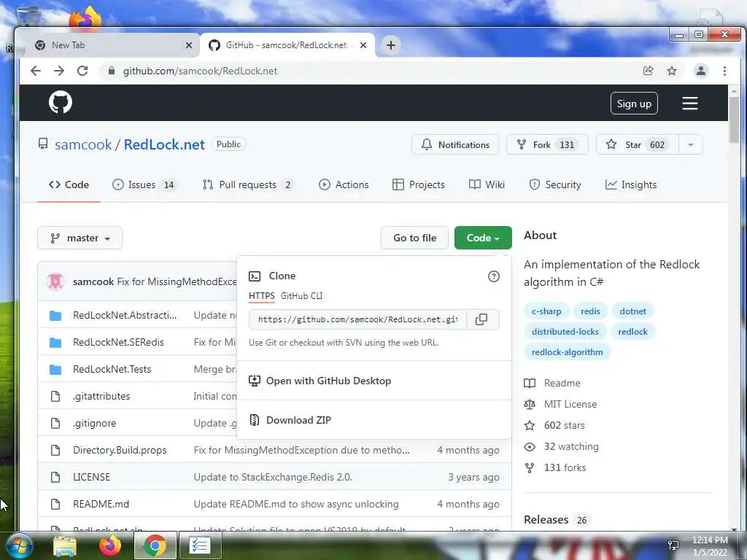747x560 pixels.
Task: Reload the page with the refresh icon
Action: point(82,71)
